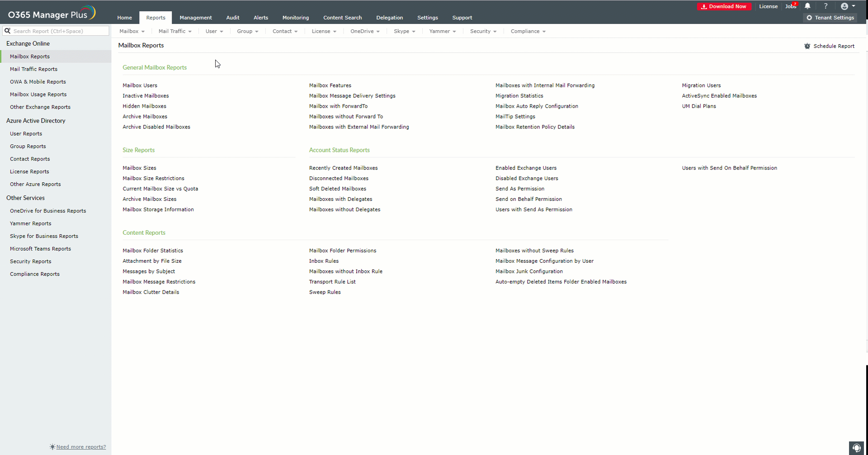Open the Content Search menu
The image size is (868, 455).
tap(342, 18)
